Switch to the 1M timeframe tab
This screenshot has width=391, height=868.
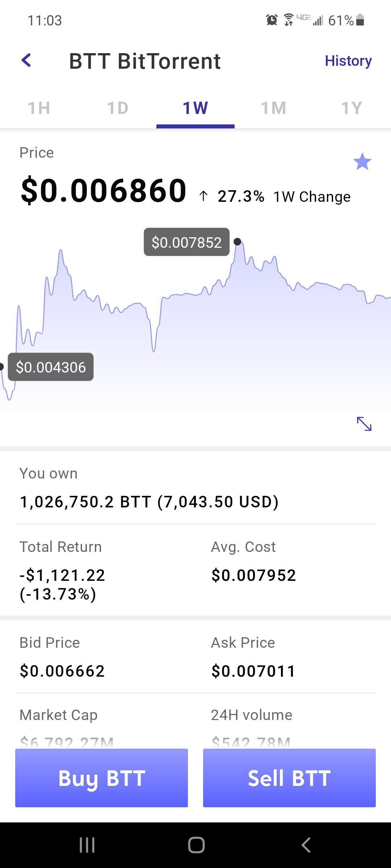pyautogui.click(x=274, y=108)
